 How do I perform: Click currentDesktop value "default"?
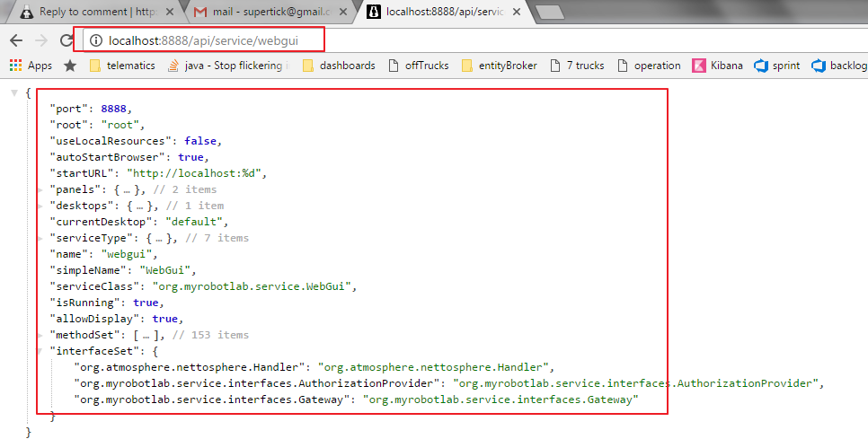[x=194, y=222]
